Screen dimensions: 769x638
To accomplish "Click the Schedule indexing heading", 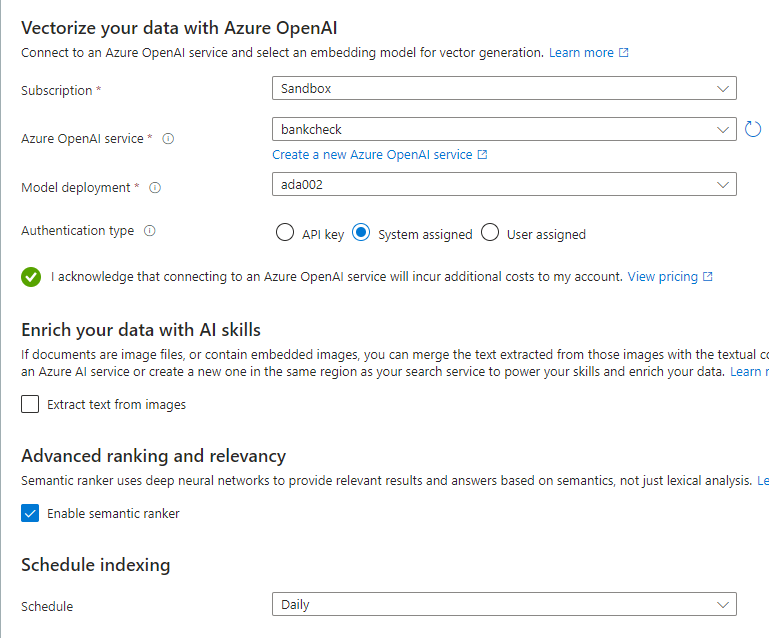I will tap(96, 565).
